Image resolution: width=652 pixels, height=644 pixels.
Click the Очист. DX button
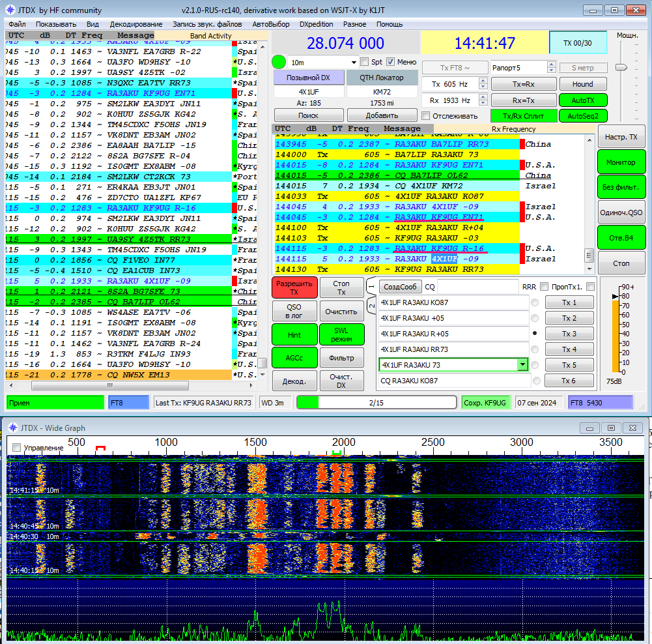341,381
